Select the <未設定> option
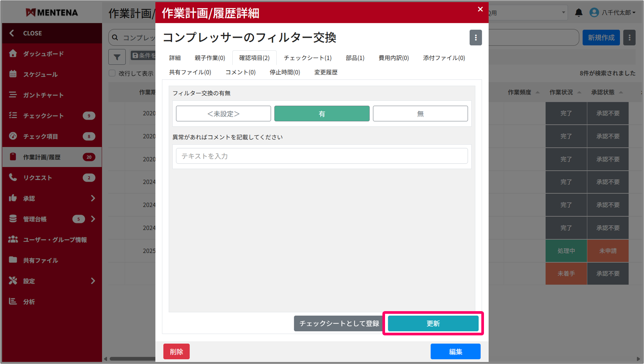This screenshot has width=644, height=364. pos(223,114)
